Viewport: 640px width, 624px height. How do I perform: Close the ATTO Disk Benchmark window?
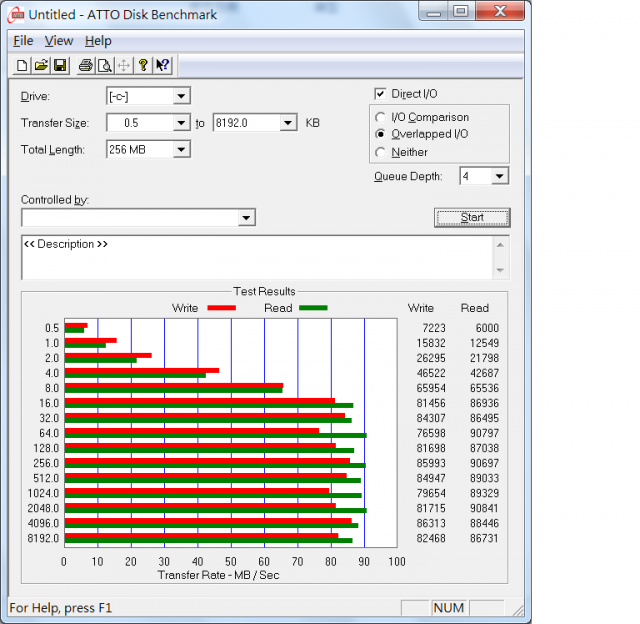(x=500, y=11)
